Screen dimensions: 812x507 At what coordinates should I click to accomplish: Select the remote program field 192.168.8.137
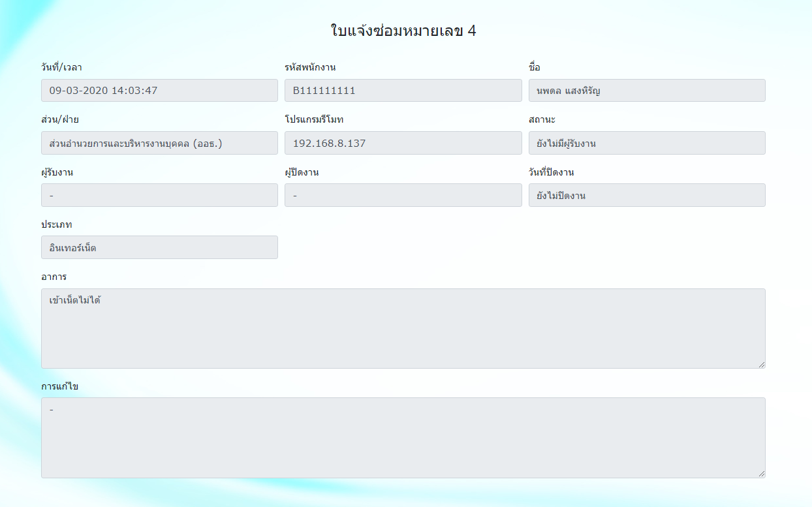pos(403,143)
